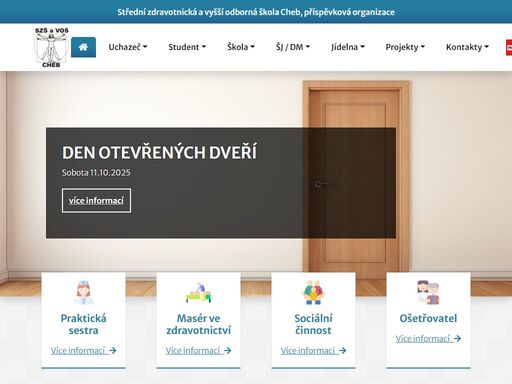The width and height of the screenshot is (512, 384).
Task: Click the nurse icon above Praktická sestra
Action: point(83,292)
